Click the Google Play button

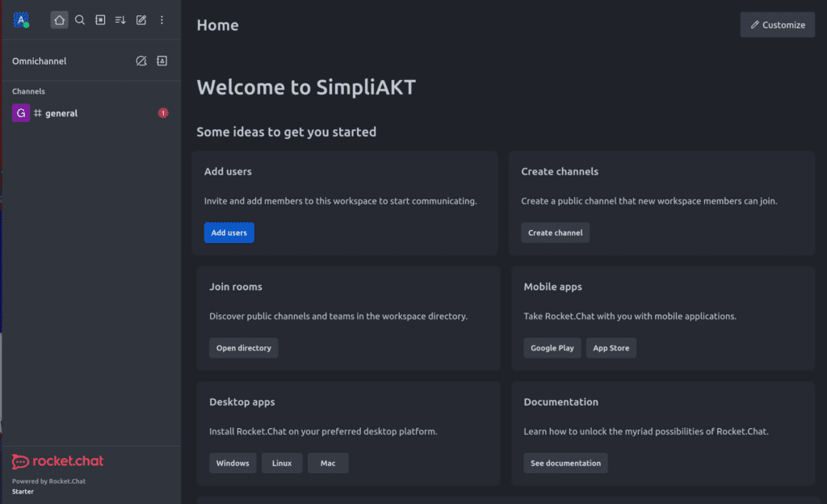tap(552, 348)
